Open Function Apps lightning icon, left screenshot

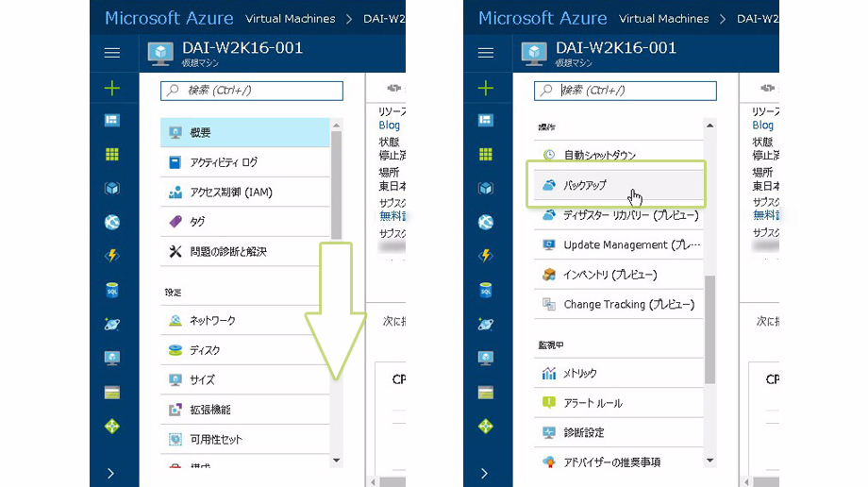tap(112, 256)
